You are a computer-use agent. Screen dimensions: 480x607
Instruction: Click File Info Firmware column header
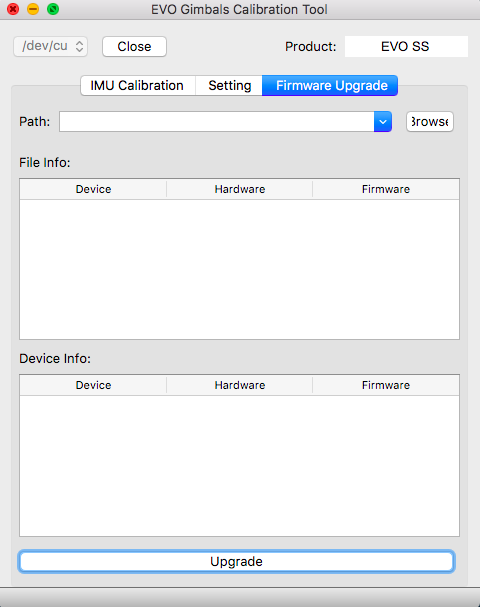click(x=386, y=189)
